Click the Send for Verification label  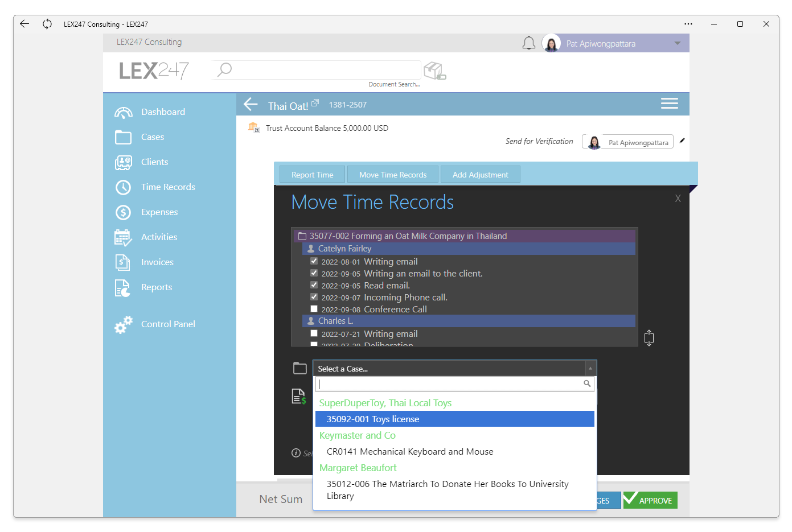click(x=539, y=141)
